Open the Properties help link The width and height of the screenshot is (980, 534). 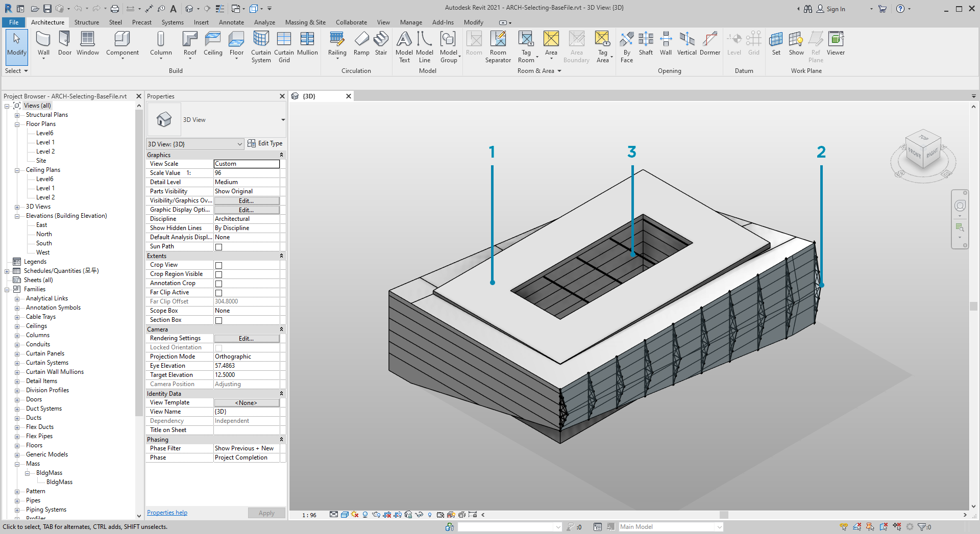pyautogui.click(x=167, y=513)
